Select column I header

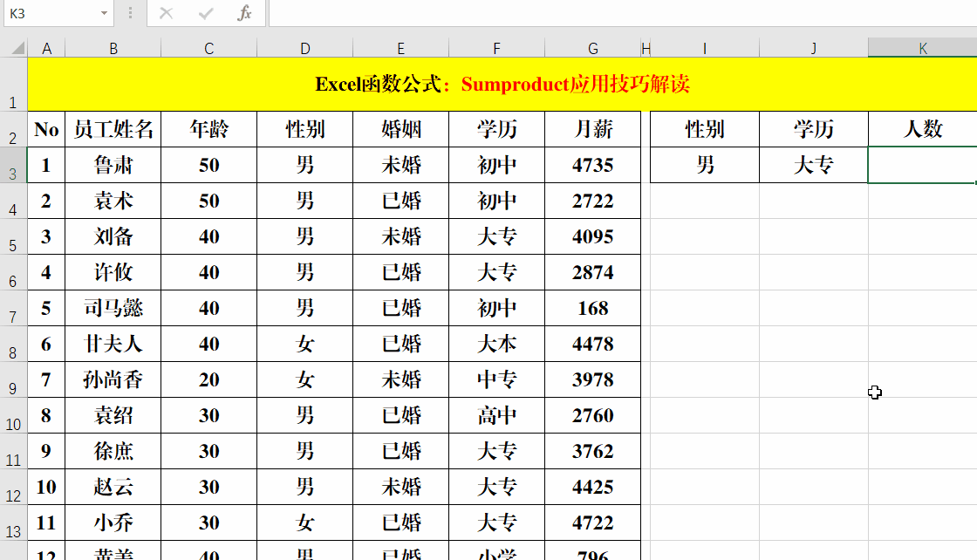click(705, 49)
